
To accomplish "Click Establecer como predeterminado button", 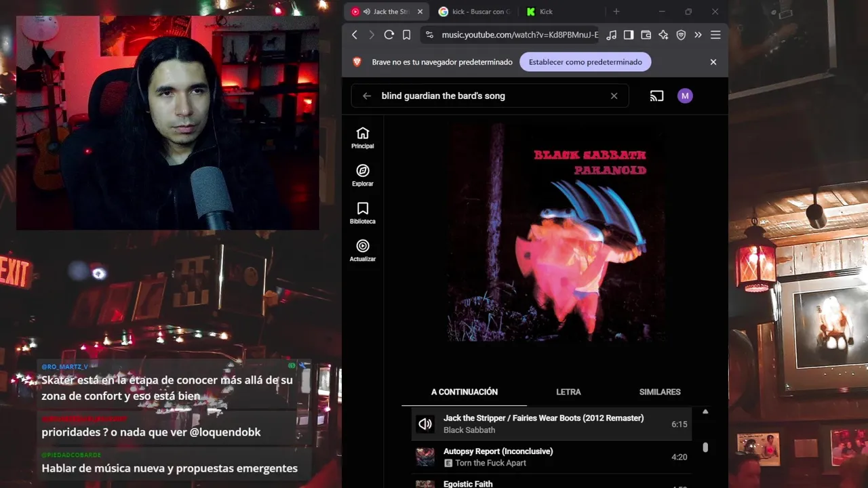I will point(585,62).
